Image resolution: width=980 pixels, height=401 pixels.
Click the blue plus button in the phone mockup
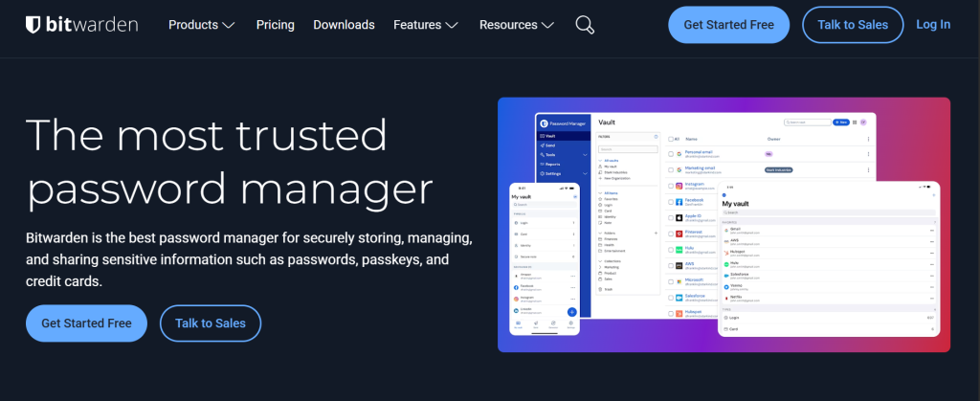[572, 312]
